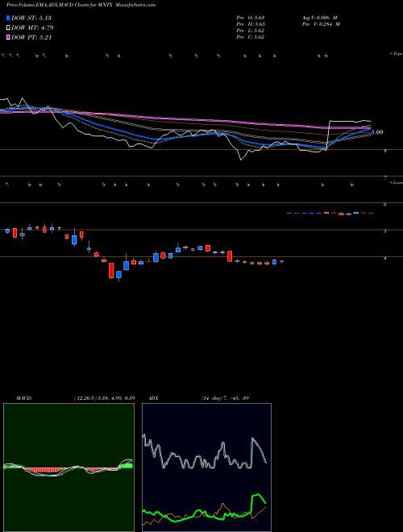Click the ADX panel heading label

coord(154,398)
